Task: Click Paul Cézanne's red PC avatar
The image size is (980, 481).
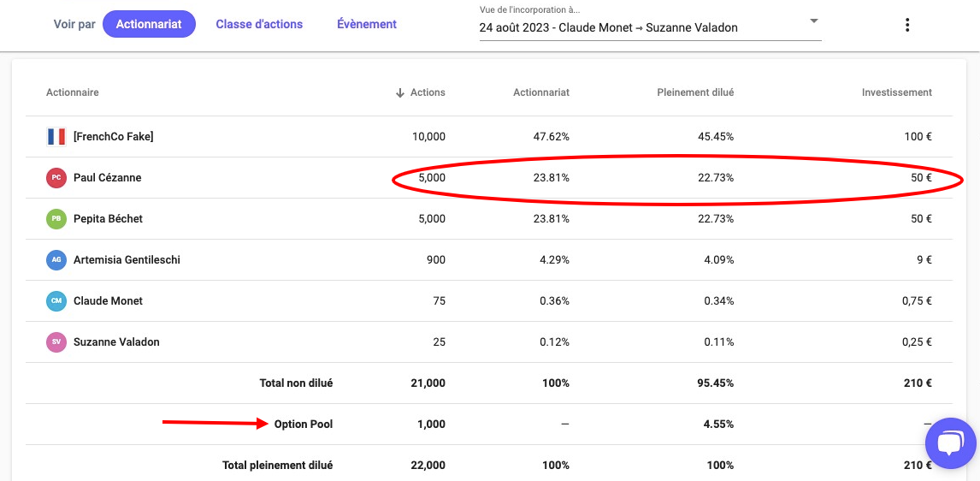Action: click(56, 178)
